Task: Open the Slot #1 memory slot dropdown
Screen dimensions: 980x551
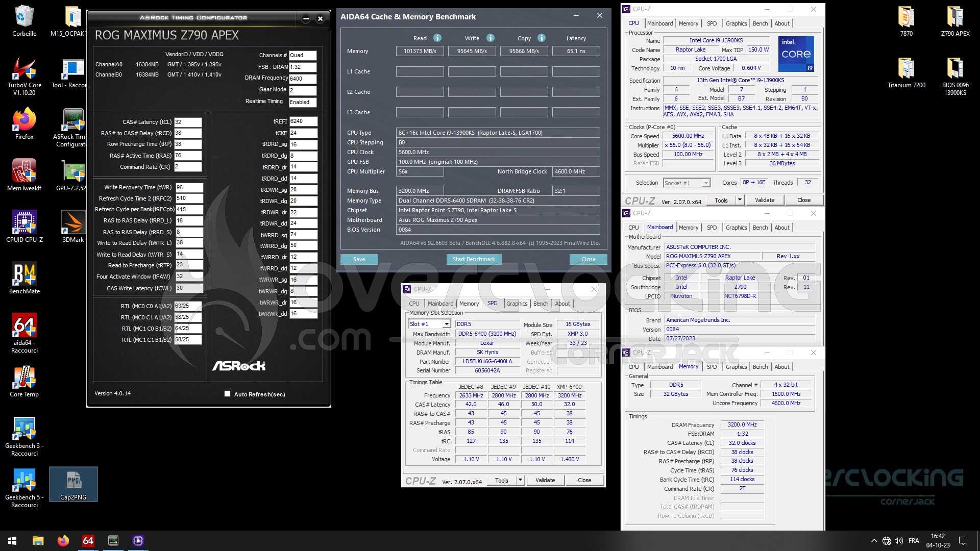Action: 447,324
